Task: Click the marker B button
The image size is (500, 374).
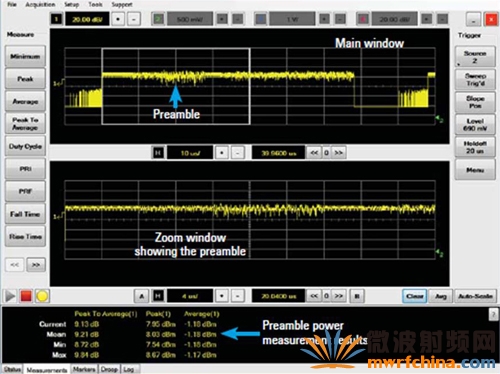Action: click(357, 296)
